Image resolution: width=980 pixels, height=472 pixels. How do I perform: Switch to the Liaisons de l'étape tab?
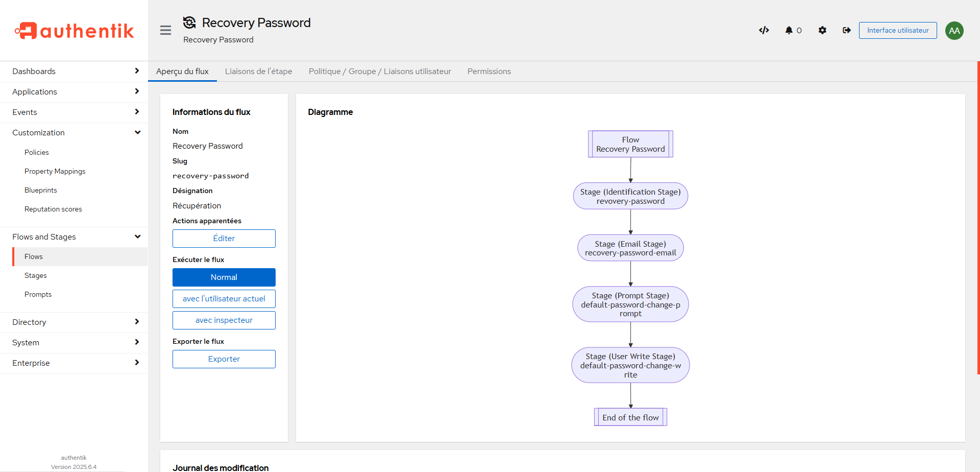258,72
